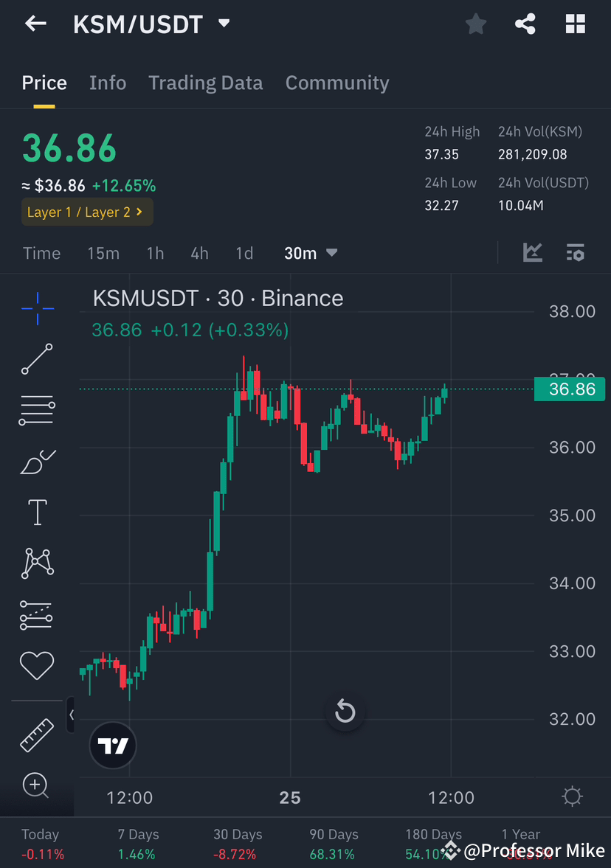Image resolution: width=611 pixels, height=868 pixels.
Task: Open the KSM/USDT pair selector dropdown
Action: [224, 23]
